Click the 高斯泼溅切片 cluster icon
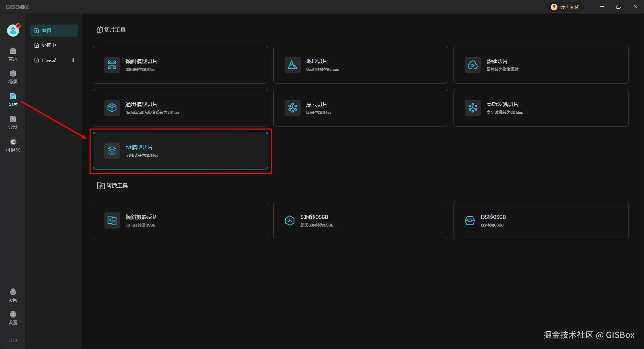Image resolution: width=644 pixels, height=349 pixels. [473, 108]
